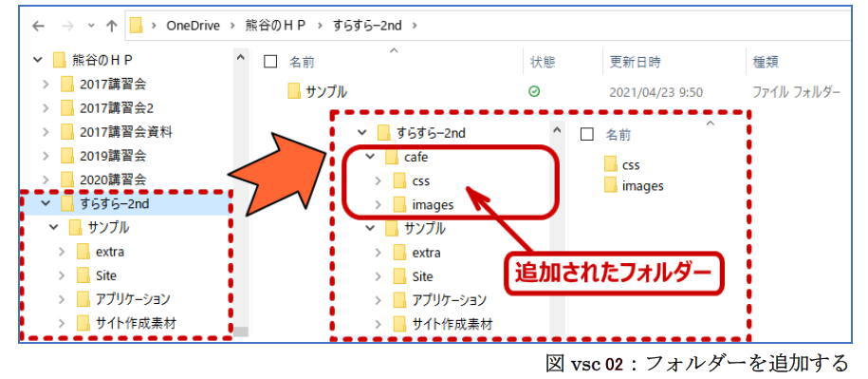Image resolution: width=868 pixels, height=379 pixels.
Task: Expand the 2017講習会2 folder node
Action: [46, 108]
